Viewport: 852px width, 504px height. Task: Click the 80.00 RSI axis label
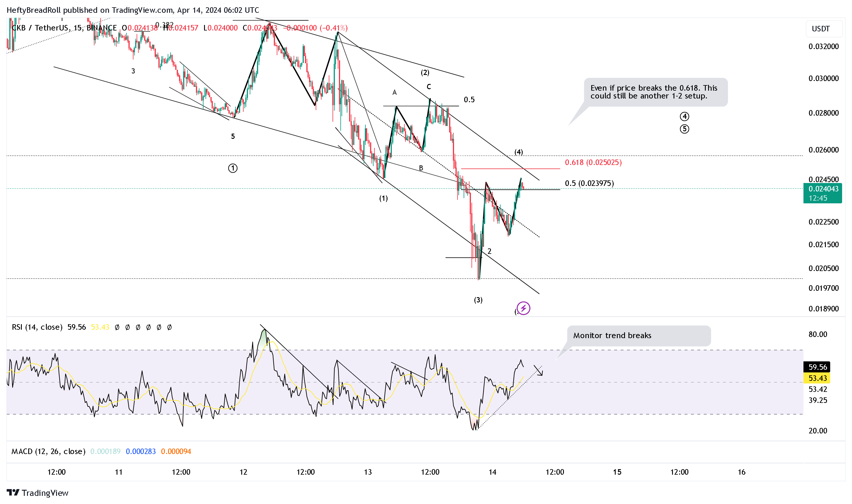click(818, 334)
